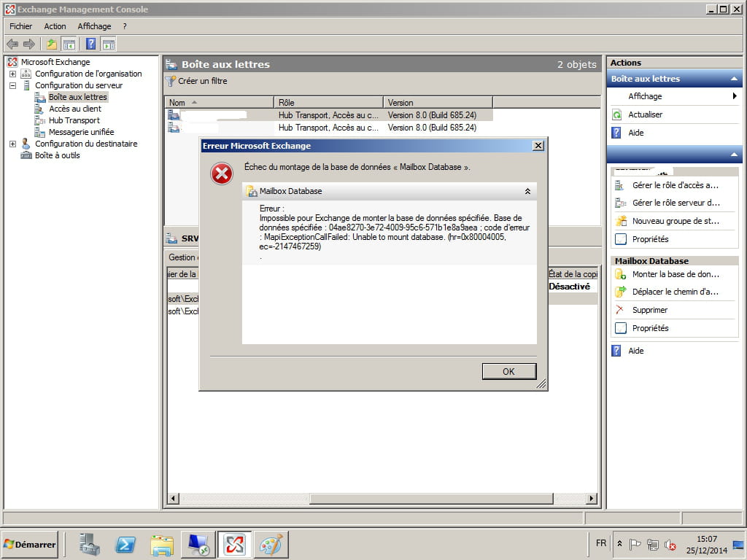Open the Affichage submenu arrow in Actions
This screenshot has height=560, width=747.
click(x=735, y=96)
